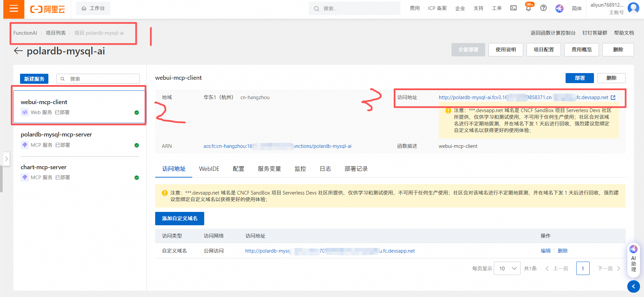The image size is (644, 297).
Task: Click MCP icon of polardb-mysql-mcp-server
Action: pyautogui.click(x=25, y=145)
